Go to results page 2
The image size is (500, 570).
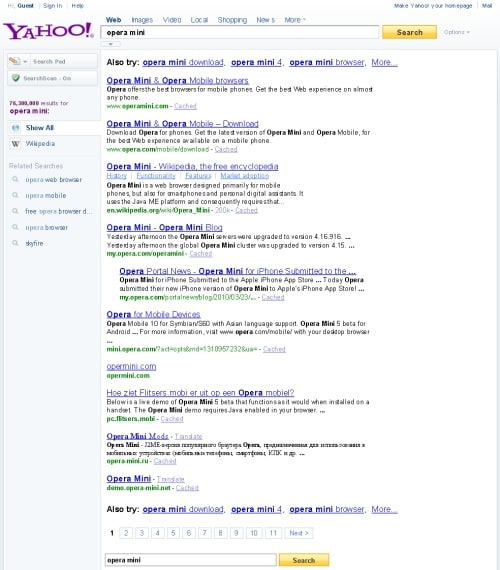[x=126, y=533]
